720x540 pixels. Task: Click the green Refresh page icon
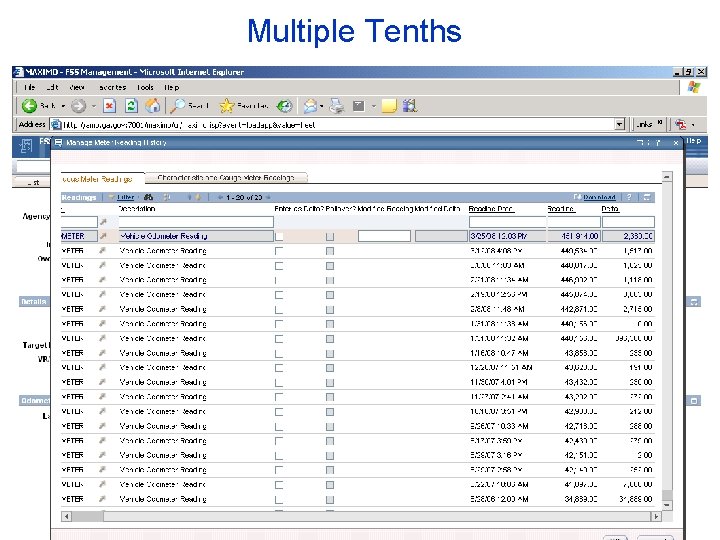click(x=131, y=106)
